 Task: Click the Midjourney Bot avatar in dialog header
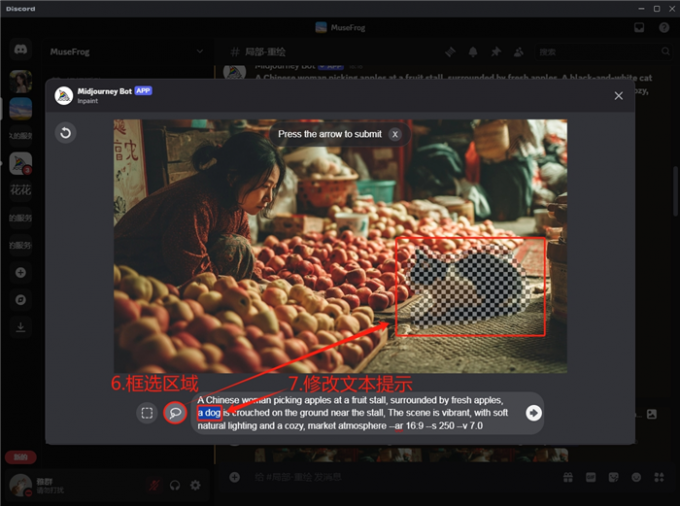[64, 96]
